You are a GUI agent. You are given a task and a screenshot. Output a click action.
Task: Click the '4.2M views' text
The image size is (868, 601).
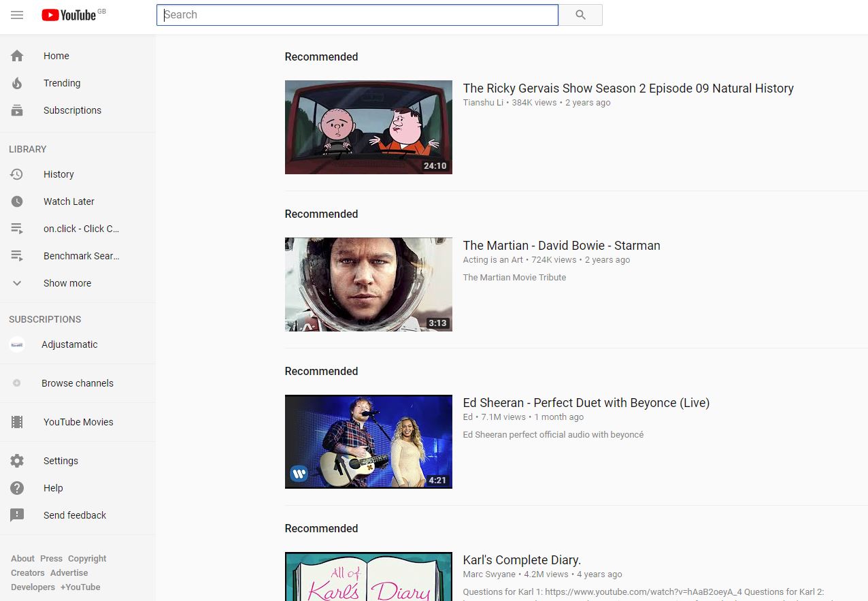[546, 574]
